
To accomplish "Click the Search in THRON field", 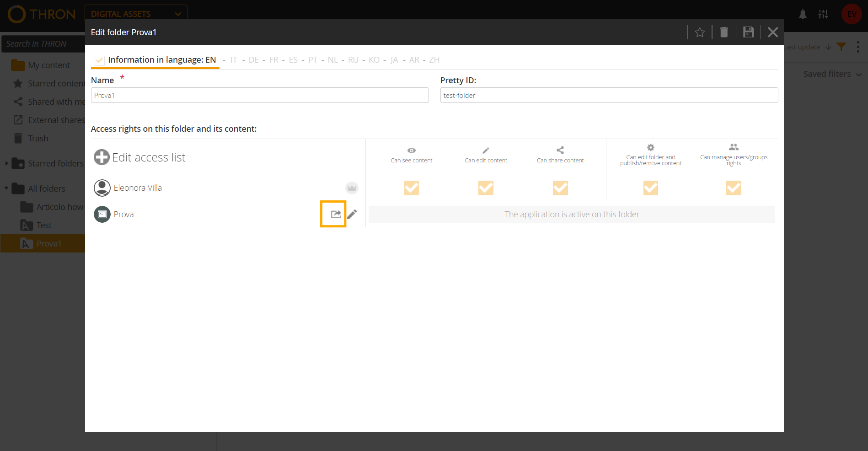I will pyautogui.click(x=43, y=44).
